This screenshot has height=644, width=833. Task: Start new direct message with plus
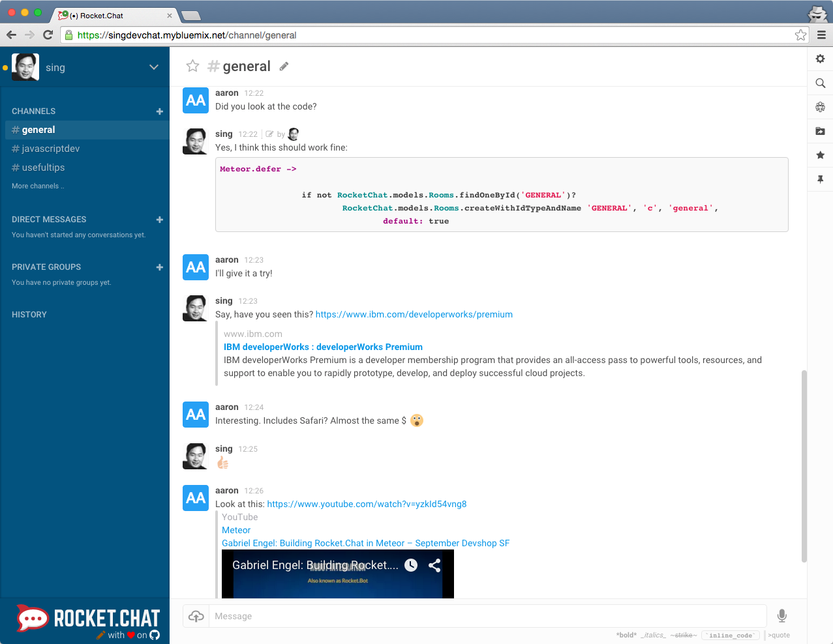click(x=160, y=220)
